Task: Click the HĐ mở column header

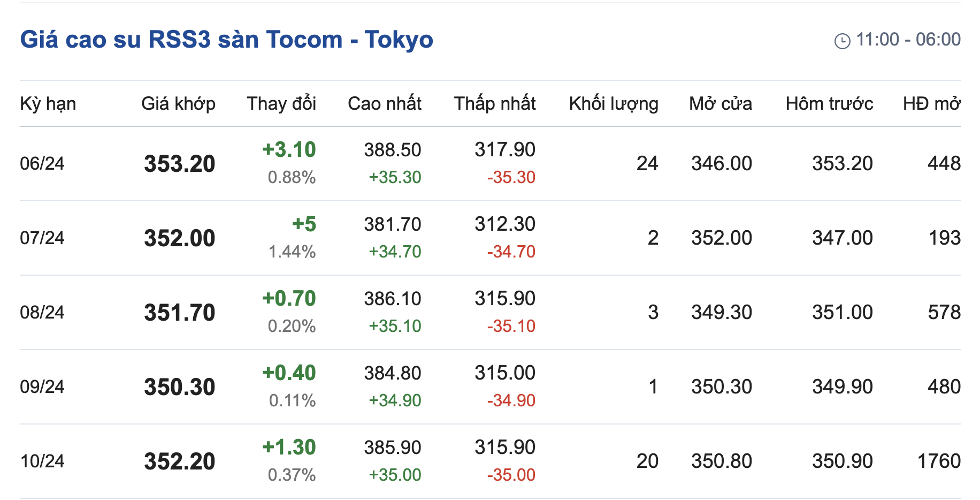Action: 931,103
